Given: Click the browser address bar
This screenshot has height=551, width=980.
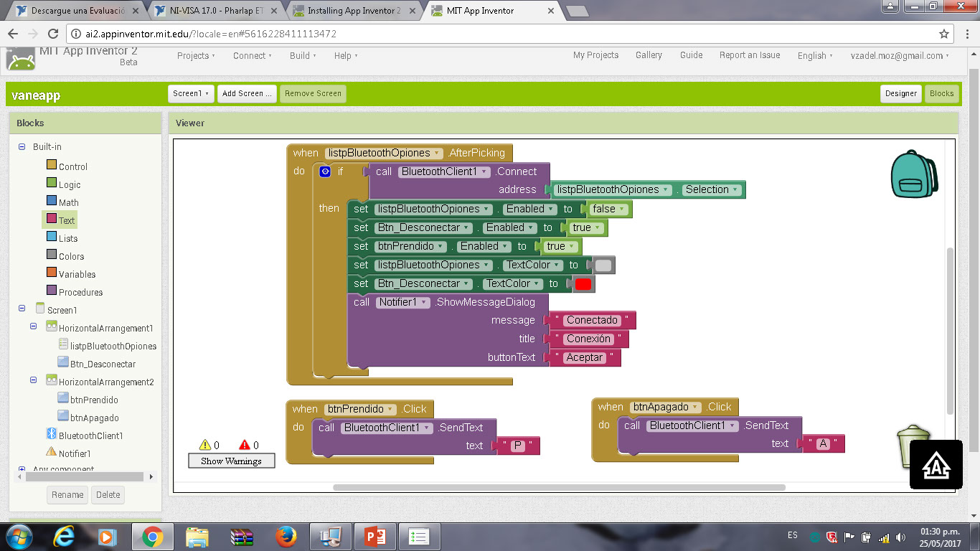Looking at the screenshot, I should [502, 34].
